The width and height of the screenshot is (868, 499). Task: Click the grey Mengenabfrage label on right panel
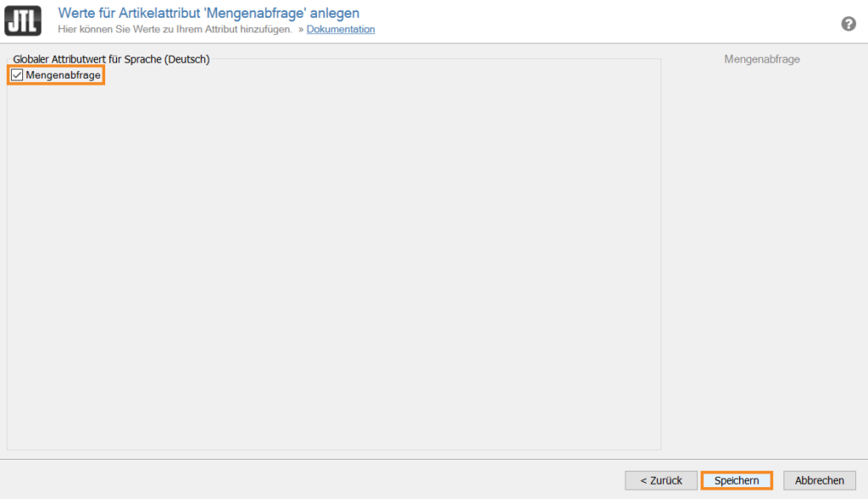(761, 59)
